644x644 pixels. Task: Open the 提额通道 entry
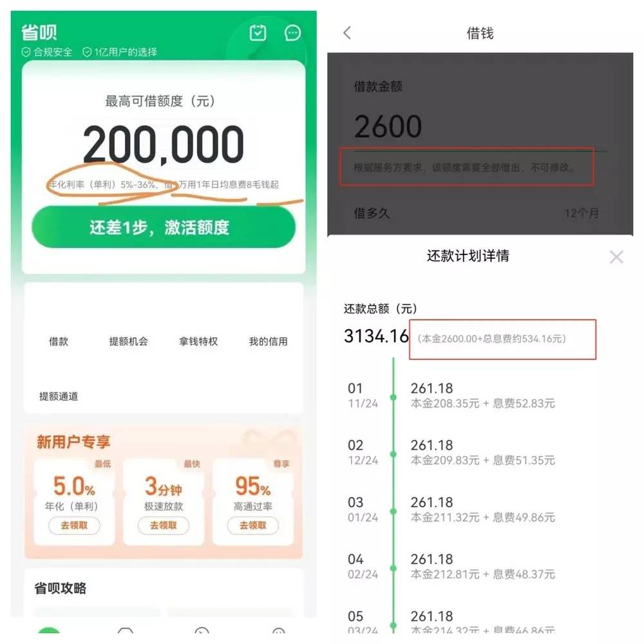click(x=59, y=396)
